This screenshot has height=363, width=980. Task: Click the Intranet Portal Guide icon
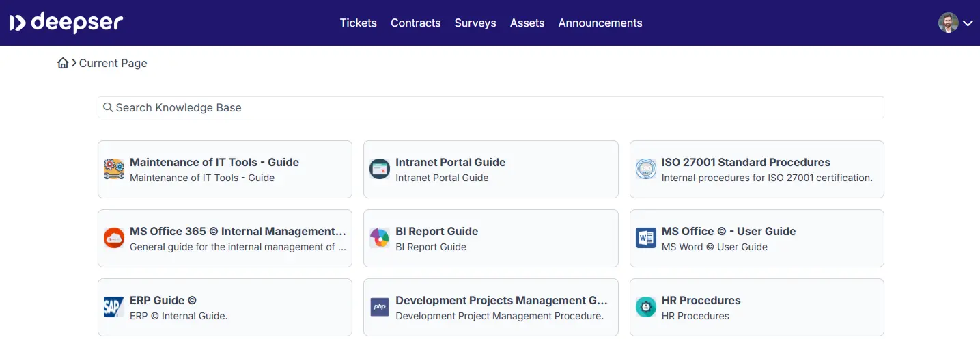click(379, 169)
